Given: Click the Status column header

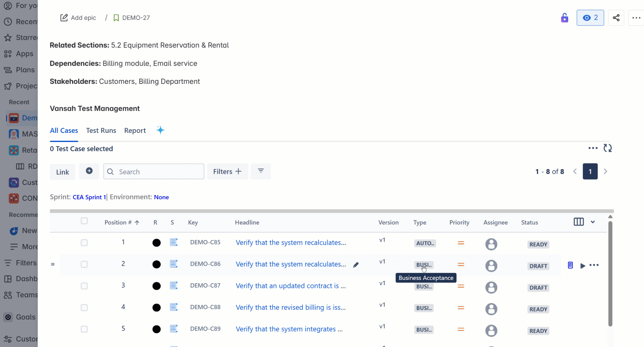Looking at the screenshot, I should click(x=529, y=222).
